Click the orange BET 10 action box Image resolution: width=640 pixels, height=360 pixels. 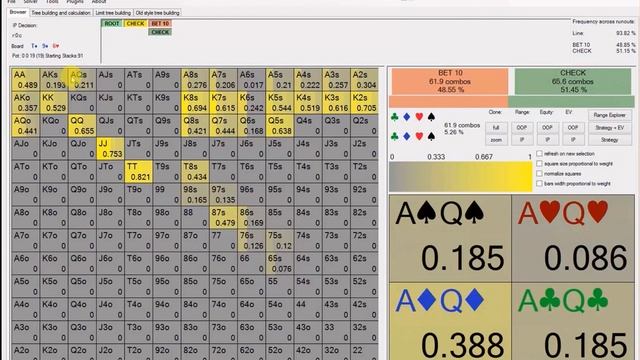coord(450,81)
